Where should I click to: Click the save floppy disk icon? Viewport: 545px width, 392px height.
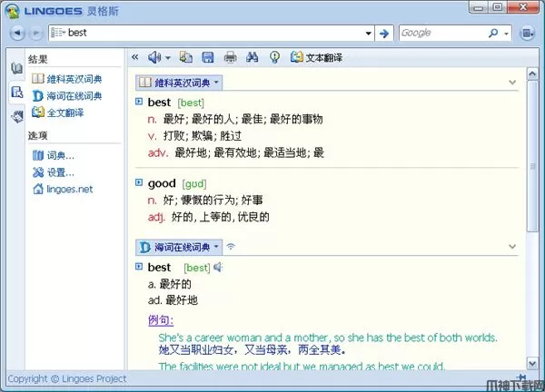tap(209, 57)
